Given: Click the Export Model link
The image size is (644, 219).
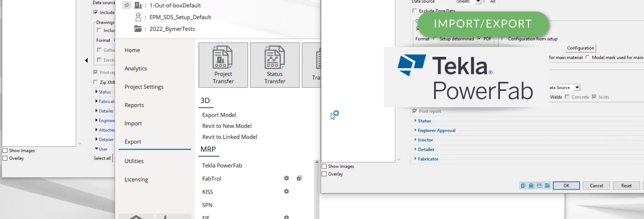Looking at the screenshot, I should [x=219, y=115].
